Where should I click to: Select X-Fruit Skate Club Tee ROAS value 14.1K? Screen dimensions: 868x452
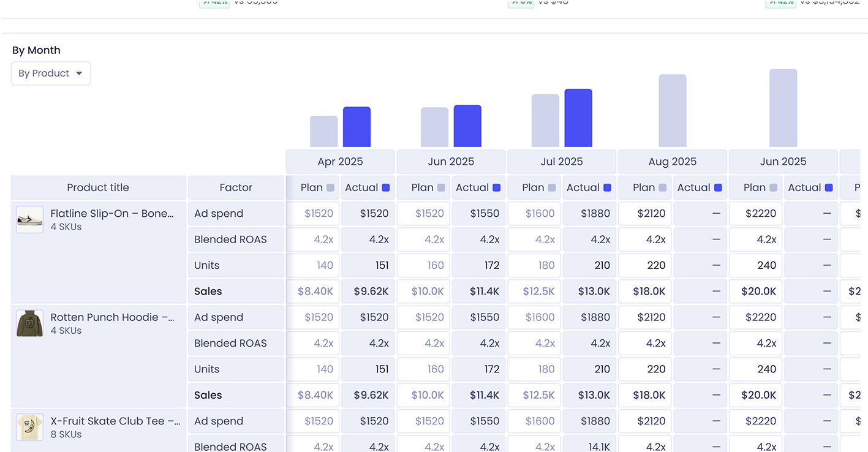point(589,445)
